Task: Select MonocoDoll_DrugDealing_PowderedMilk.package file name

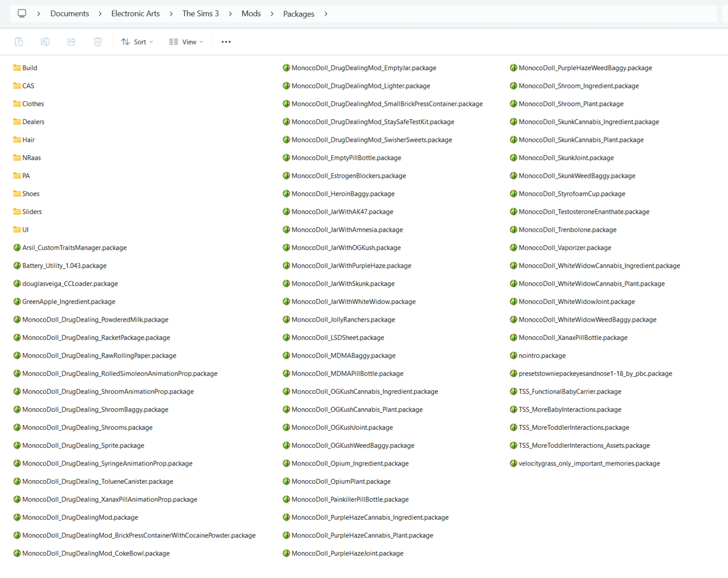Action: point(95,320)
